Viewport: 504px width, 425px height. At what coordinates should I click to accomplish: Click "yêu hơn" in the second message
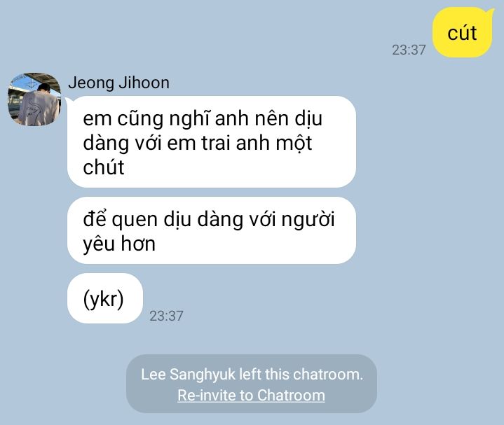[119, 244]
